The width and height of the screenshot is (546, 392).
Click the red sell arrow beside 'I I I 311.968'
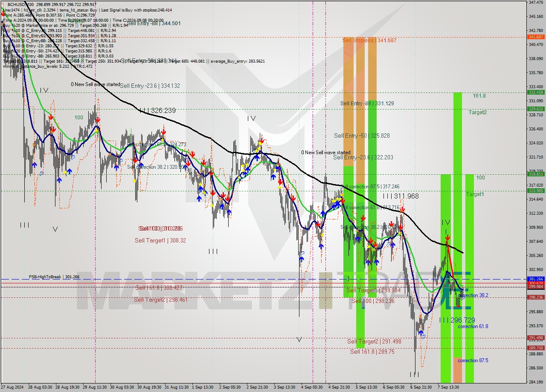point(402,209)
